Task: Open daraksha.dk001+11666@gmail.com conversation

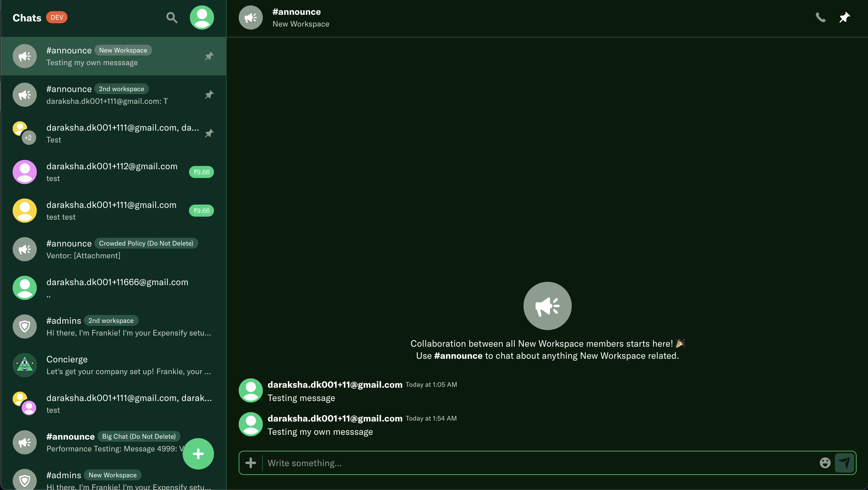Action: [113, 288]
